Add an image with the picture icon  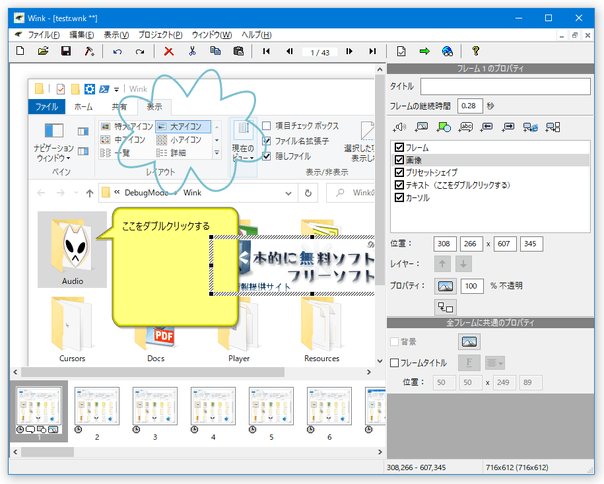[422, 127]
